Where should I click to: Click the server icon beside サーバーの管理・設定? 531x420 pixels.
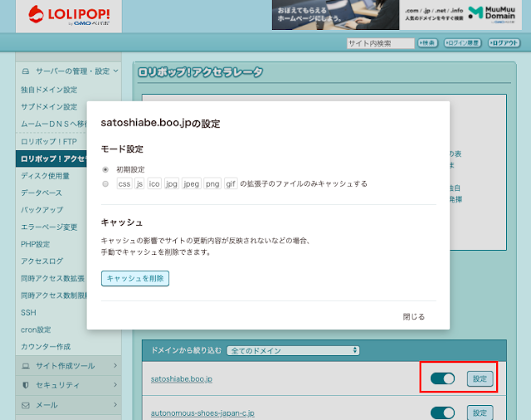pos(25,71)
